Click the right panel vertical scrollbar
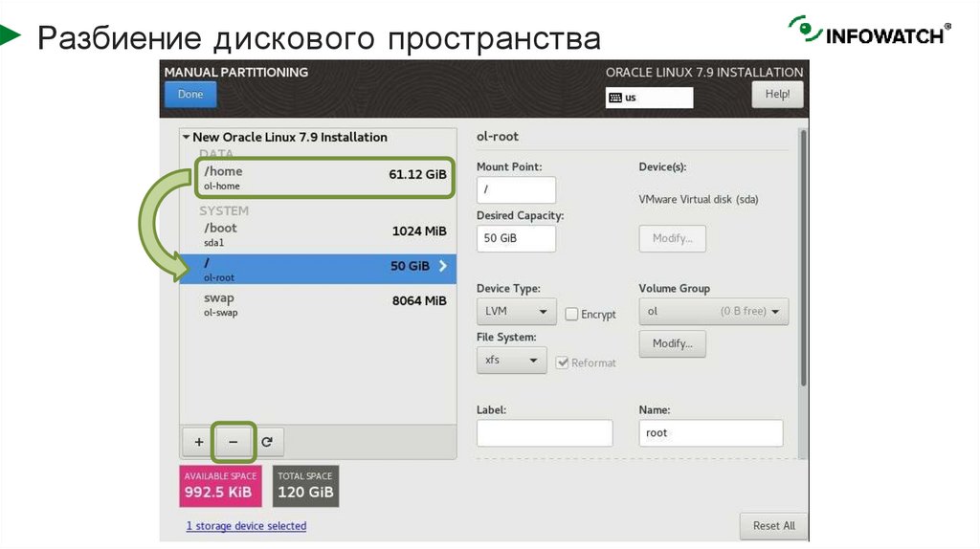Viewport: 980px width, 549px height. 803,257
